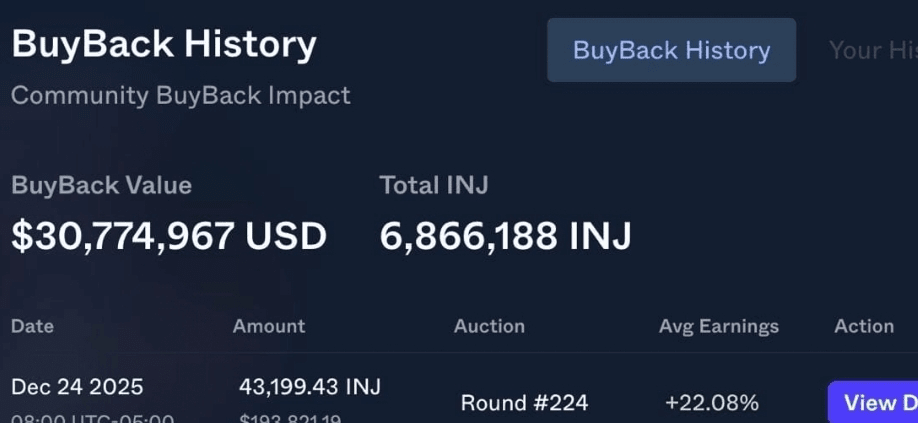Click the $30,774,967 USD buyback value

169,236
